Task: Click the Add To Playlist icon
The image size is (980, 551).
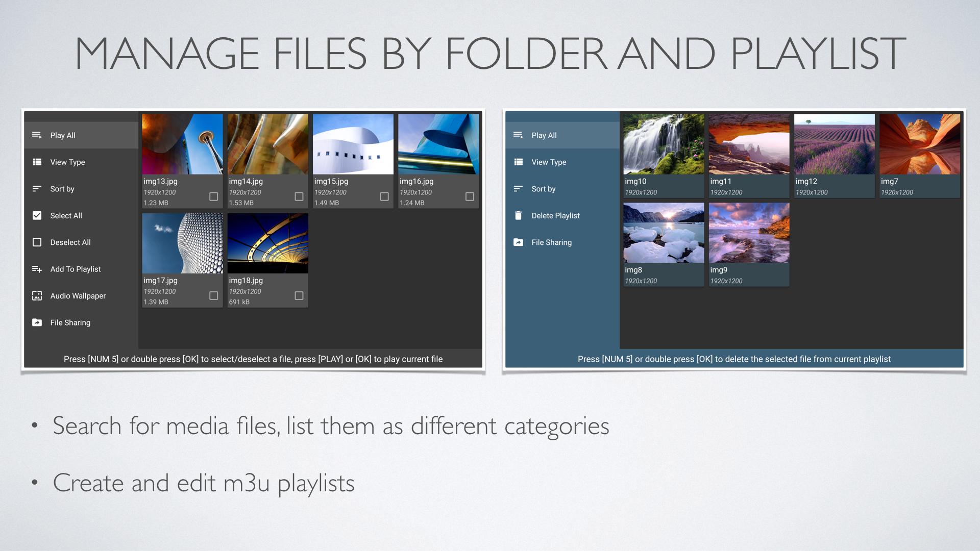Action: pyautogui.click(x=37, y=269)
